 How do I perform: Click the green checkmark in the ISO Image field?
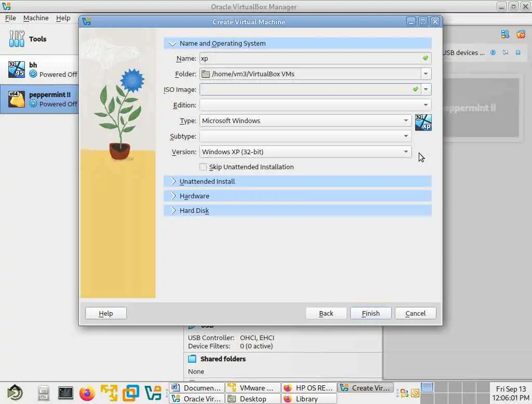coord(416,89)
